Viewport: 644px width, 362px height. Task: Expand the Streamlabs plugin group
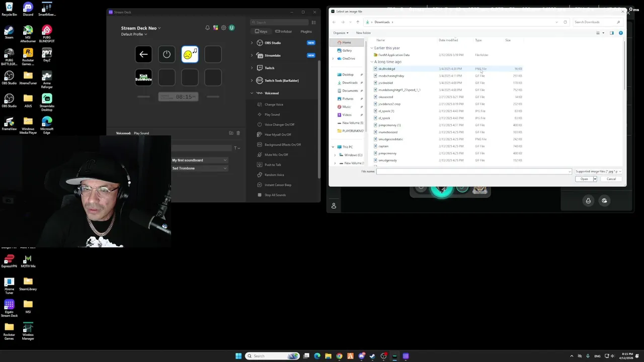point(252,55)
